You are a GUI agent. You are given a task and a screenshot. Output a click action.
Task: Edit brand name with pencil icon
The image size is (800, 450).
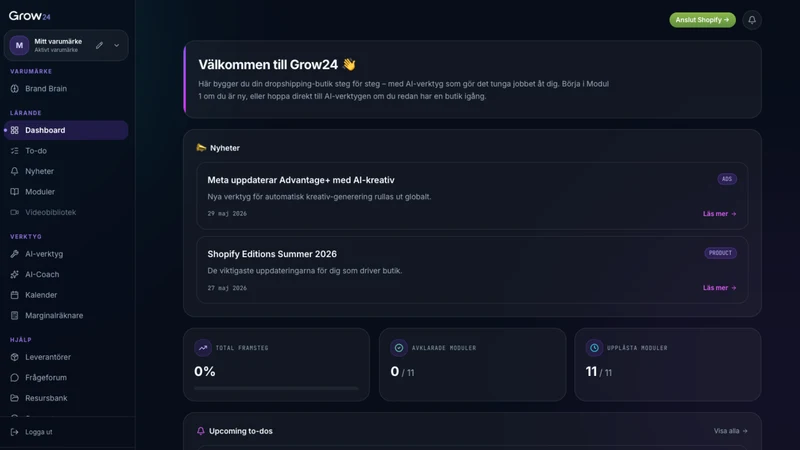pos(99,45)
